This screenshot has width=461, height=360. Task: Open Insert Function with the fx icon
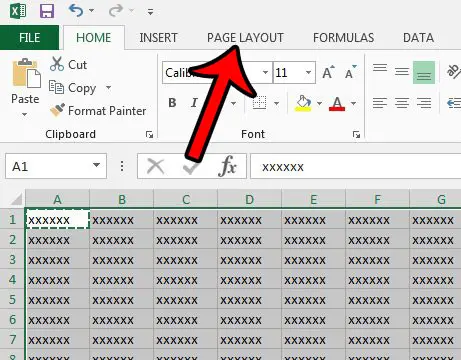pyautogui.click(x=228, y=166)
